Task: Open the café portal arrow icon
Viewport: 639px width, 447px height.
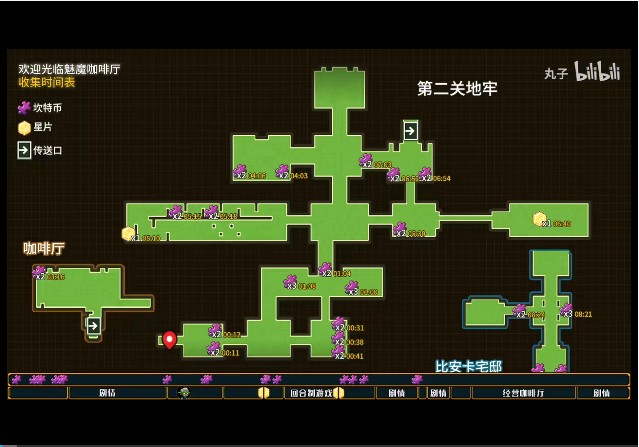Action: pos(93,326)
